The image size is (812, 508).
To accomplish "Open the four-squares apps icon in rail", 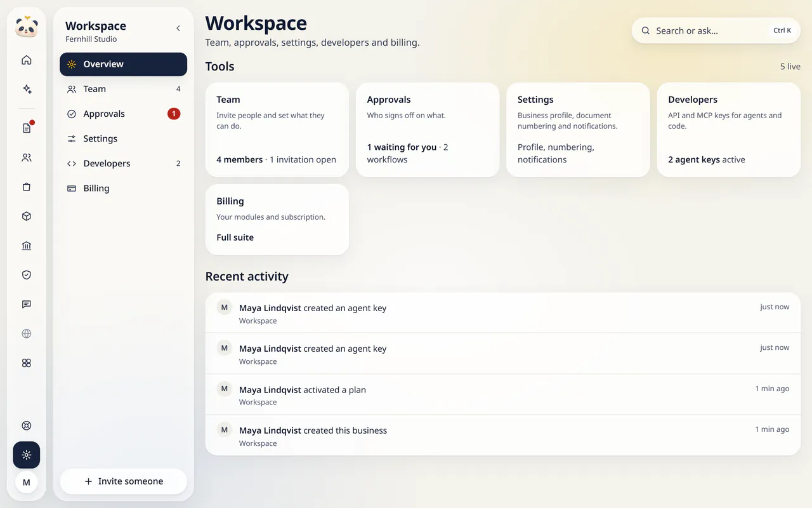I will point(27,363).
